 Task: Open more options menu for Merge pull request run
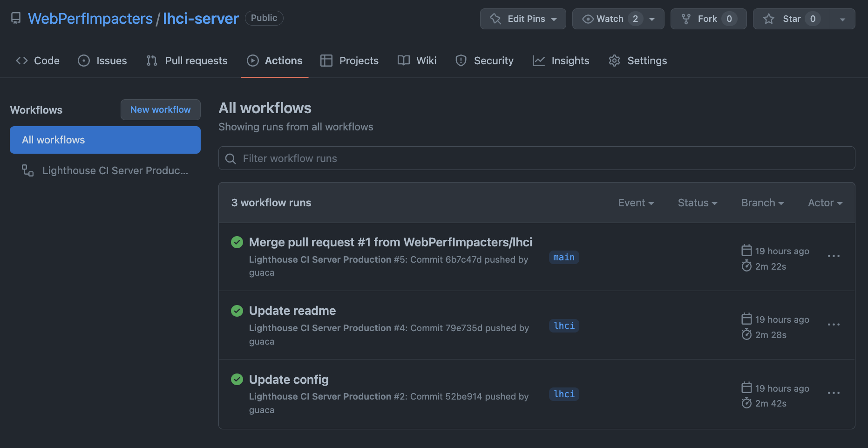(x=834, y=256)
